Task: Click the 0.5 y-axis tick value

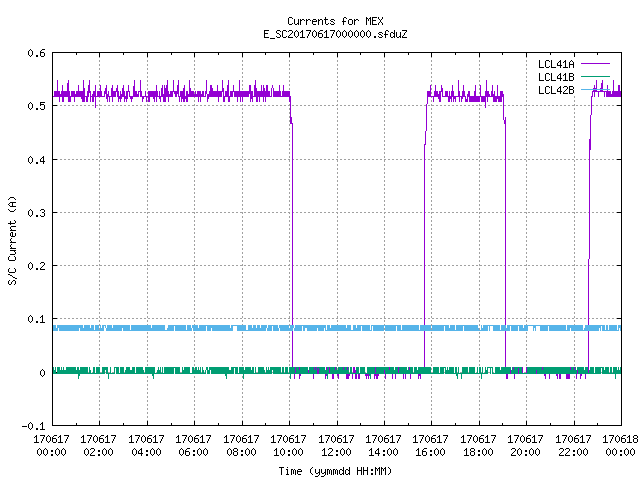Action: click(x=36, y=106)
